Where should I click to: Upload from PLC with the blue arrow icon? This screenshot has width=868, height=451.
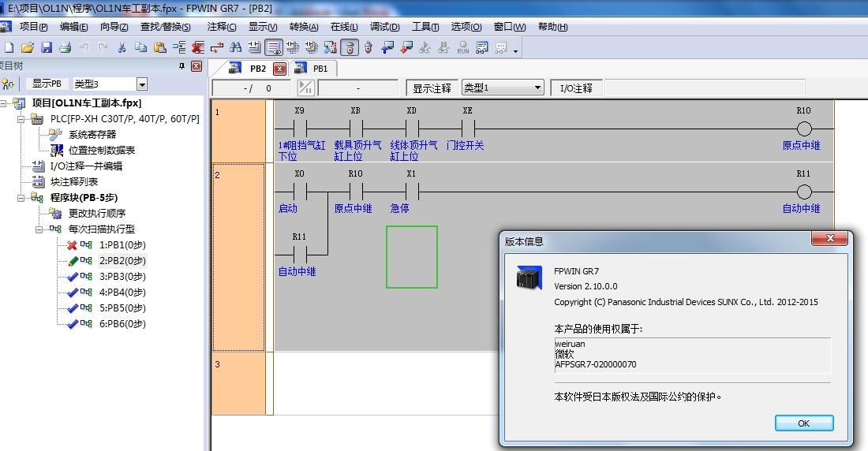pos(387,47)
